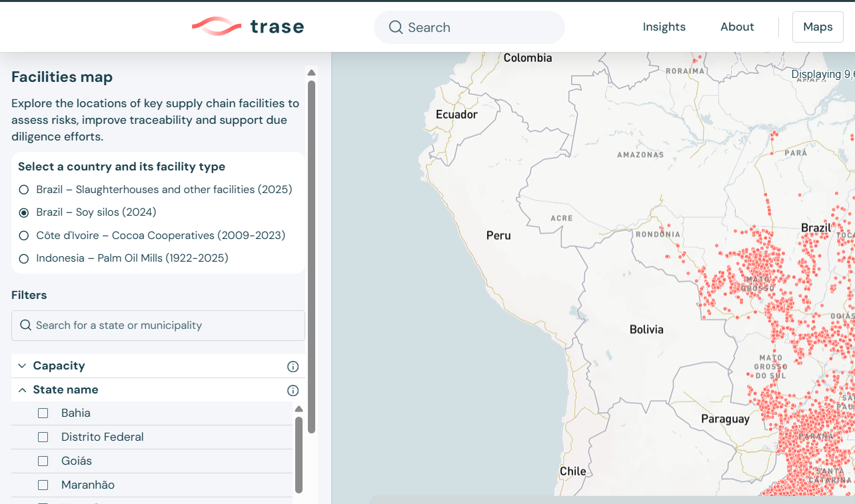The width and height of the screenshot is (855, 504).
Task: Check the Bahia state checkbox
Action: [43, 413]
